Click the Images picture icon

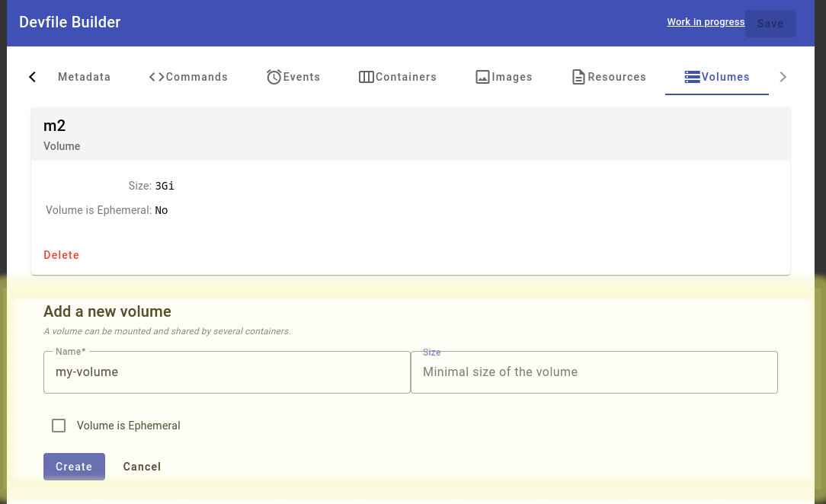click(482, 77)
